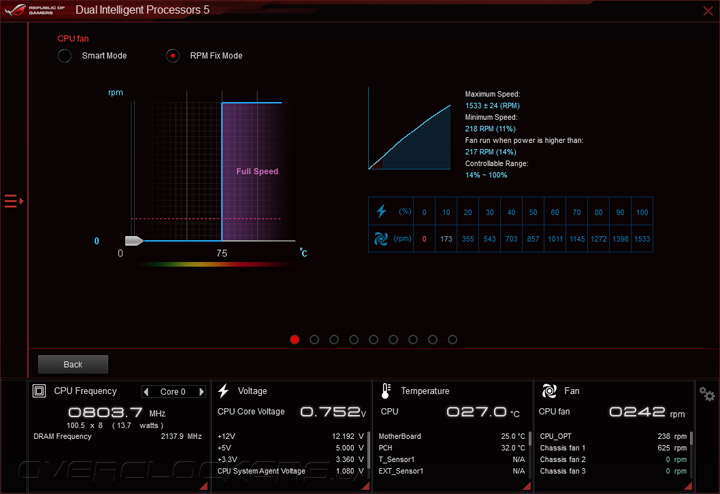Click the CPU Frequency chip icon
This screenshot has width=720, height=494.
pos(39,391)
